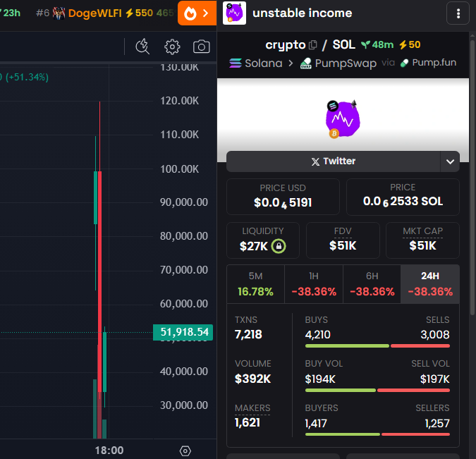Select the 5M timeframe tab
Screen dimensions: 476x459
(x=255, y=284)
